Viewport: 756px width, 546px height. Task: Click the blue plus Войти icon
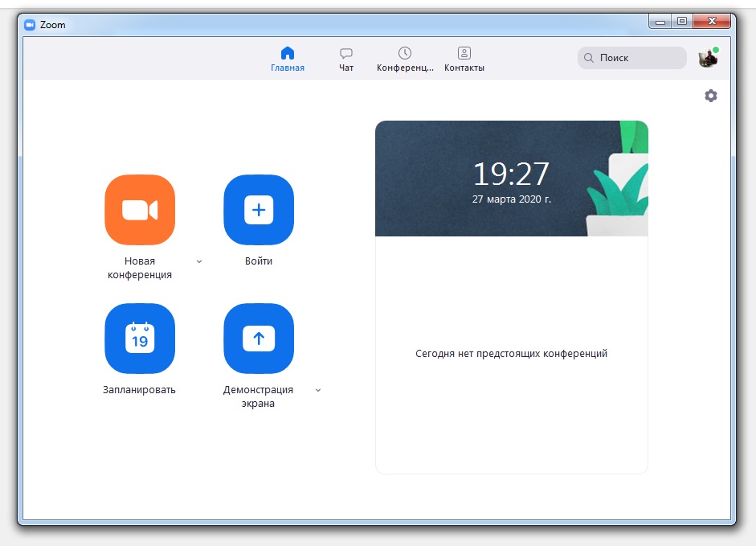[x=259, y=210]
